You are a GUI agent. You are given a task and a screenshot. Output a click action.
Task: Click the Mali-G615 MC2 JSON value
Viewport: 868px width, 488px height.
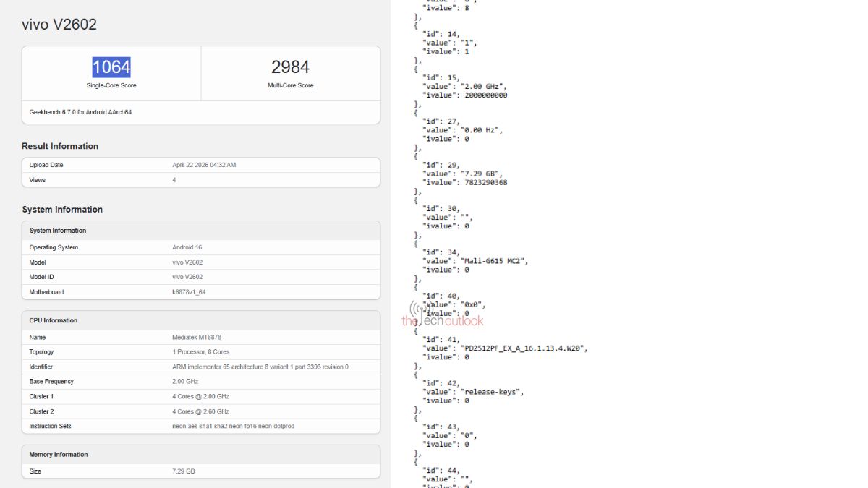(494, 261)
